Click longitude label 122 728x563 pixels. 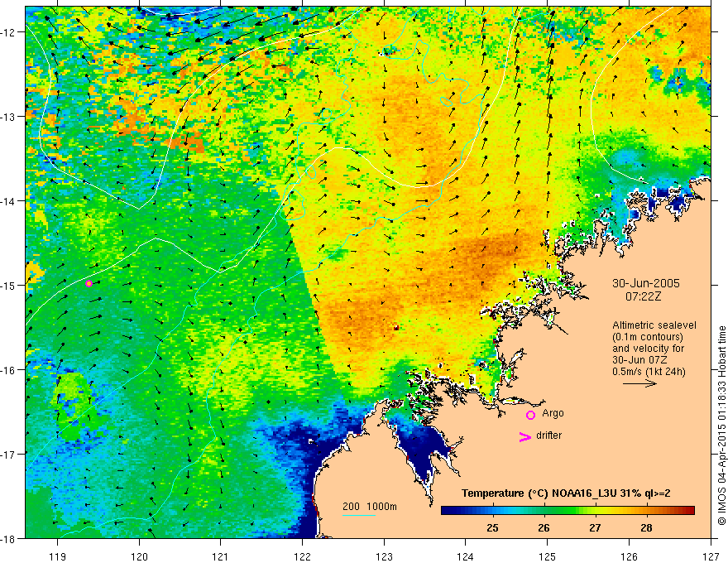[302, 556]
